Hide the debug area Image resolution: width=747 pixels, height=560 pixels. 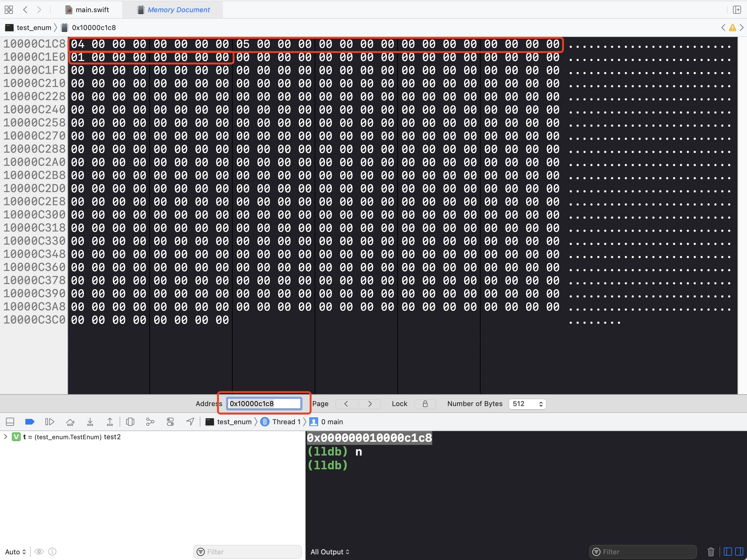coord(10,422)
